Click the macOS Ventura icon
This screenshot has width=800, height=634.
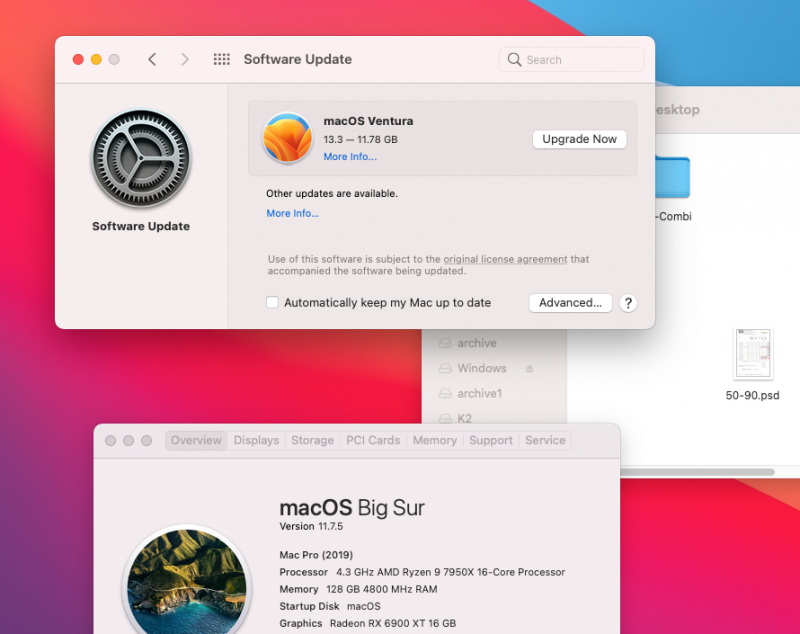287,138
